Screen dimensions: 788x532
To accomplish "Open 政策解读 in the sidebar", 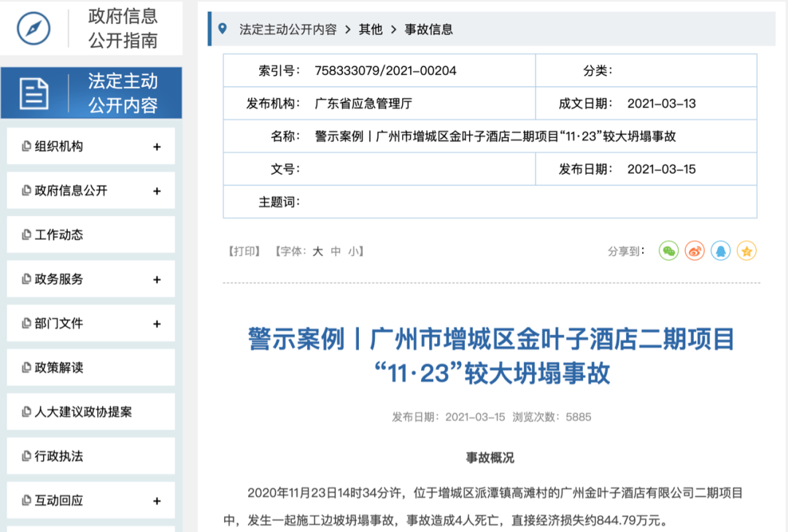I will [91, 368].
